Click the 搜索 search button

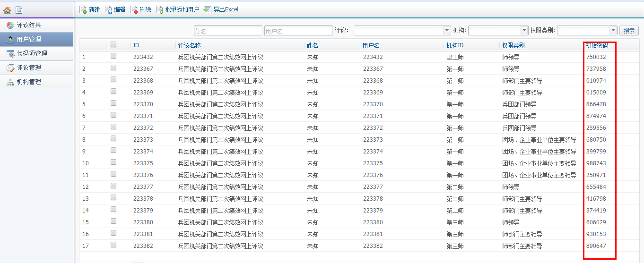click(629, 31)
